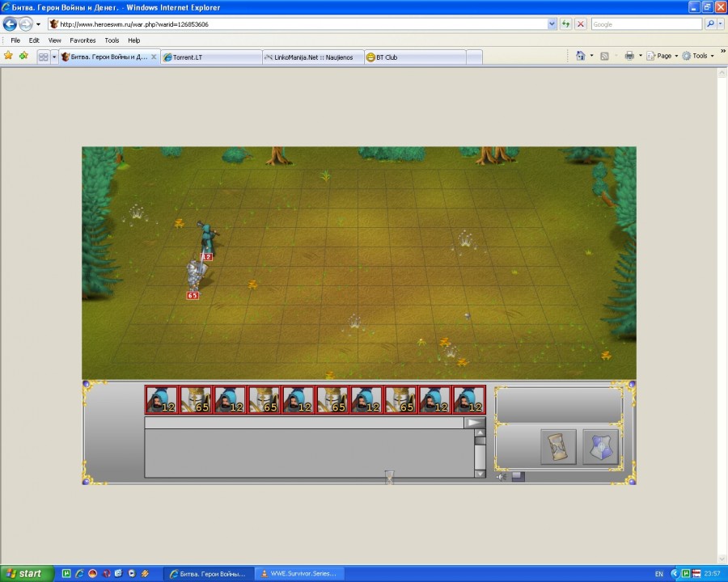Click the last portrait in the turn queue
The image size is (728, 582).
tap(469, 399)
